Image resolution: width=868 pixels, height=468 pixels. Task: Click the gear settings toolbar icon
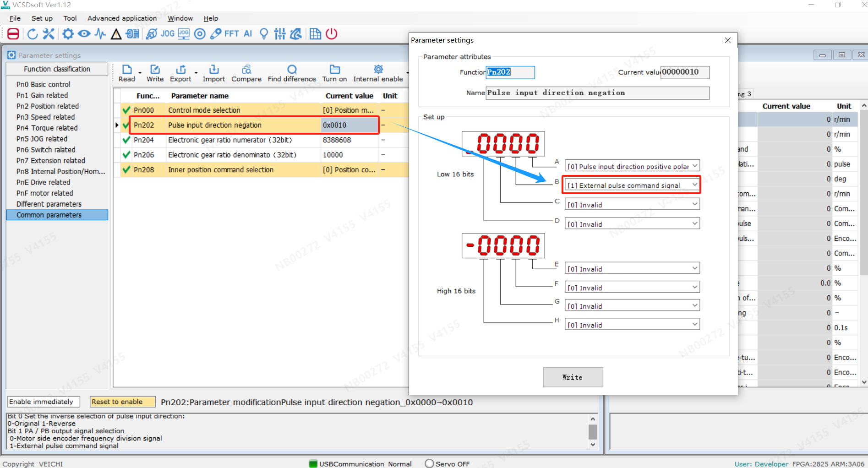pyautogui.click(x=68, y=34)
